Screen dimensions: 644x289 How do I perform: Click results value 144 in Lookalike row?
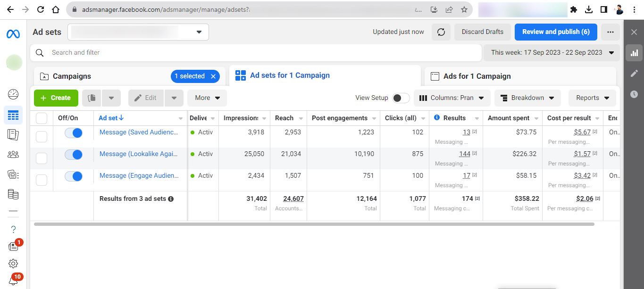(465, 154)
